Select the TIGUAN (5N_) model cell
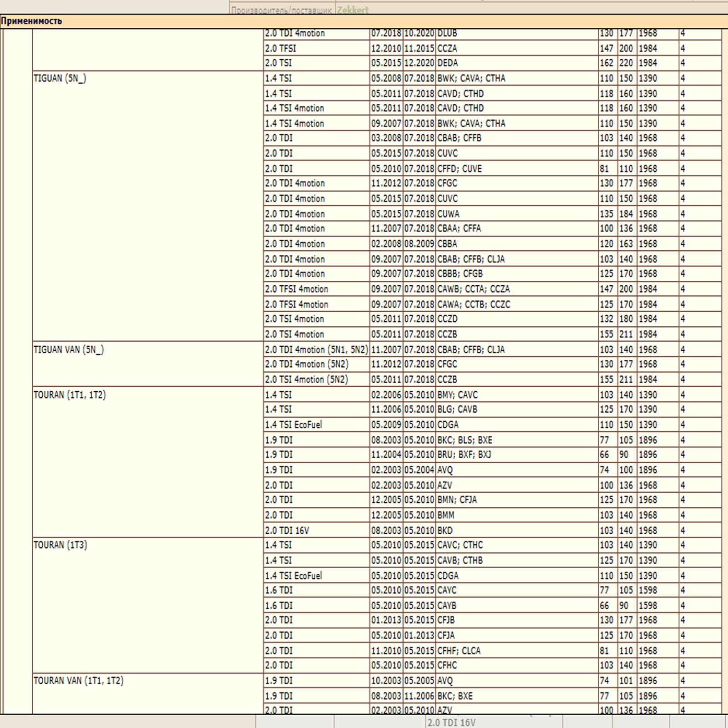728x728 pixels. coord(60,78)
